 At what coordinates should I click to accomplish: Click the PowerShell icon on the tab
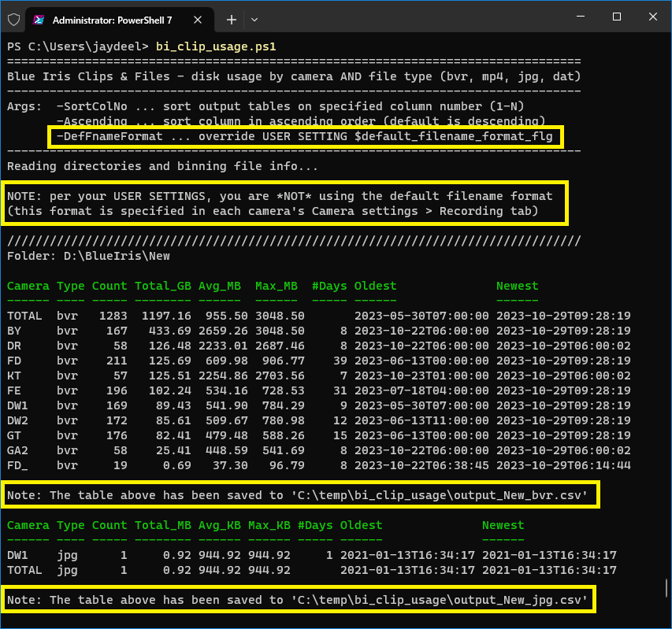point(39,20)
